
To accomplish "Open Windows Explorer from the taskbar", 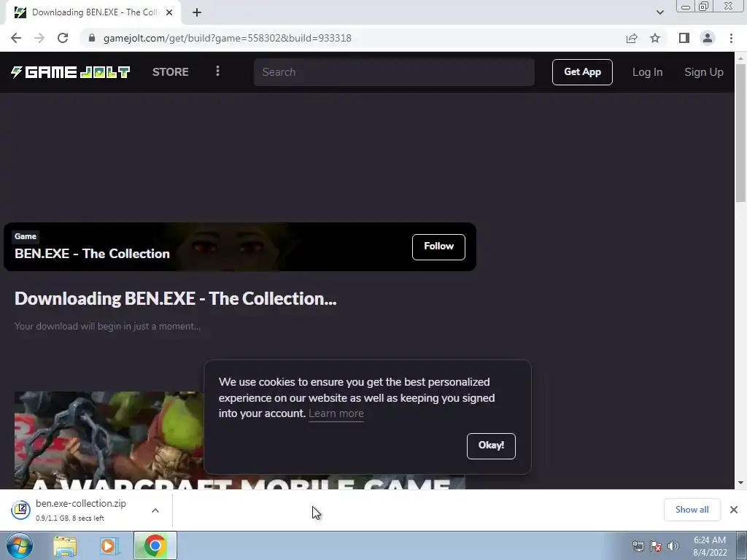I will [x=65, y=546].
